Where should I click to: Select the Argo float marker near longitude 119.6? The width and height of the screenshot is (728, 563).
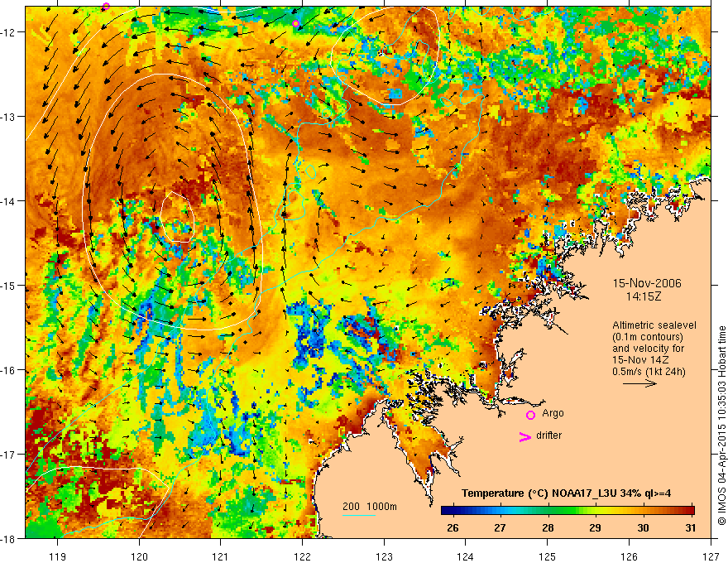tap(106, 6)
